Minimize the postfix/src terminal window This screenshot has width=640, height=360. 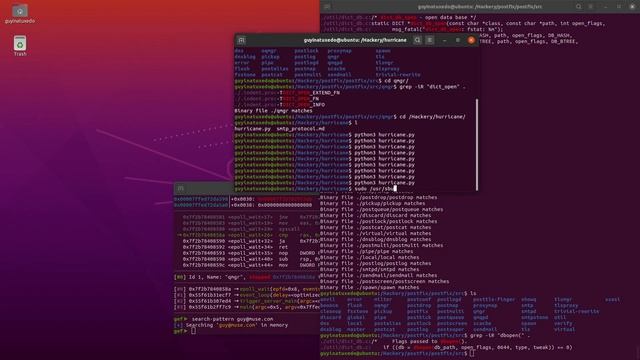coord(606,7)
